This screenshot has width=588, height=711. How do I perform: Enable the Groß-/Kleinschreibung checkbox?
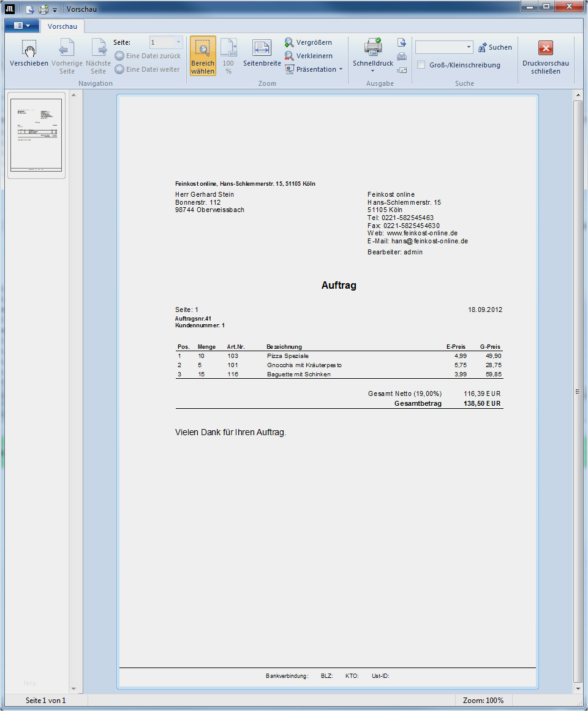421,65
